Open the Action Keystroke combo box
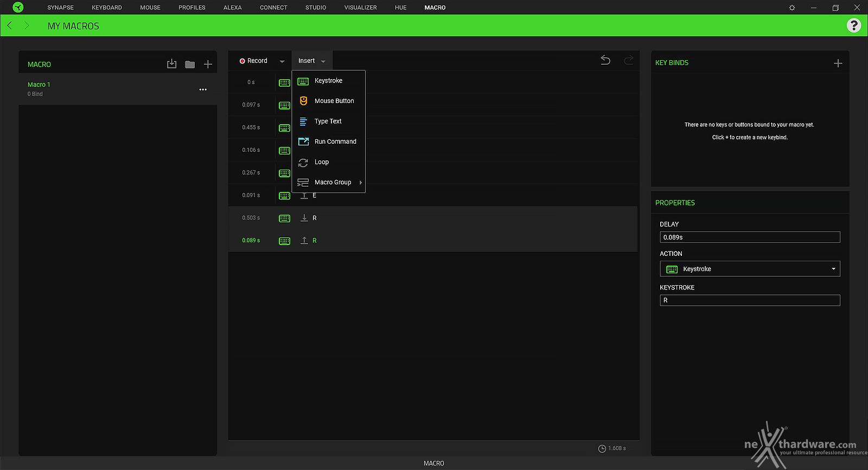The image size is (868, 470). click(750, 269)
